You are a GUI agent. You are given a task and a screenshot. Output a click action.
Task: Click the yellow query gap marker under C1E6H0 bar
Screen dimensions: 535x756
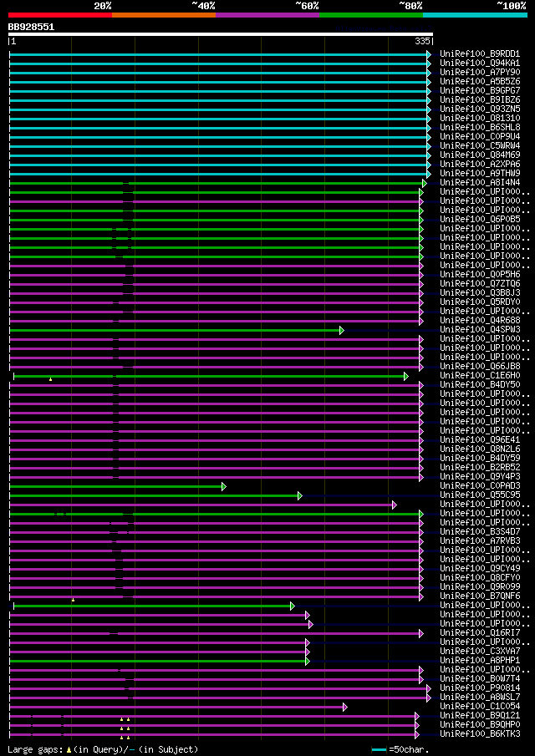(51, 379)
